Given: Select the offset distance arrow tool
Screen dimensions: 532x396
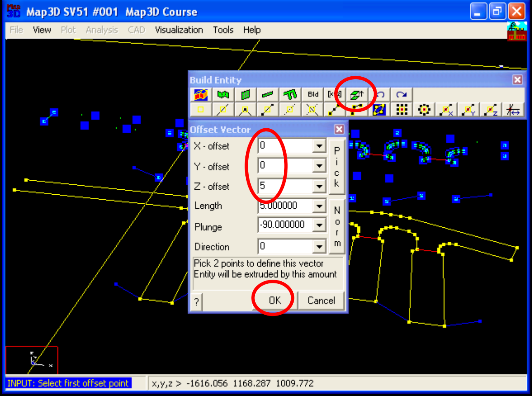Looking at the screenshot, I should click(513, 110).
